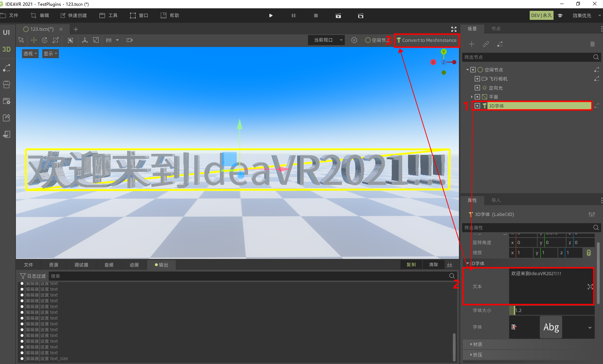Toggle visibility box of 空间节点 root

click(473, 70)
